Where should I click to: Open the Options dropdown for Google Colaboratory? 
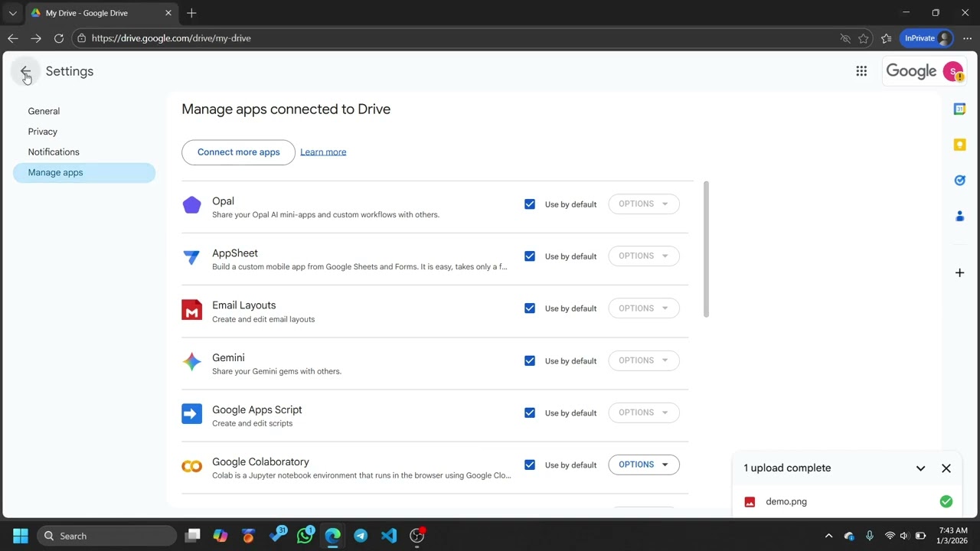(x=644, y=465)
